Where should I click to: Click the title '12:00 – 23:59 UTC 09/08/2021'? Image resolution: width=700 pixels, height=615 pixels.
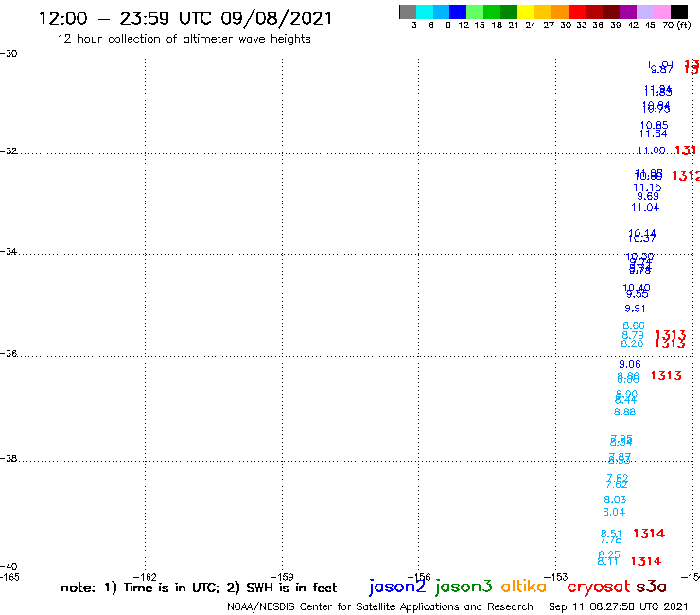185,19
